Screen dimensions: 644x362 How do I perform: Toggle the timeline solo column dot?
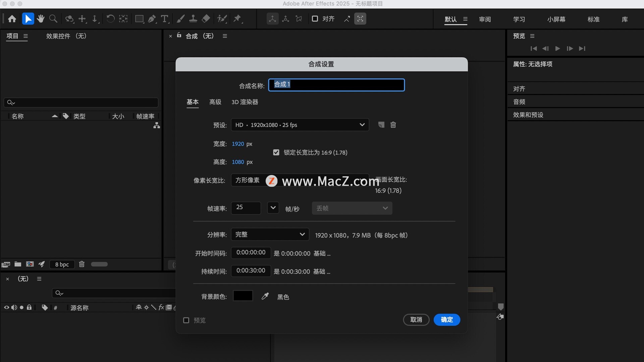(22, 307)
